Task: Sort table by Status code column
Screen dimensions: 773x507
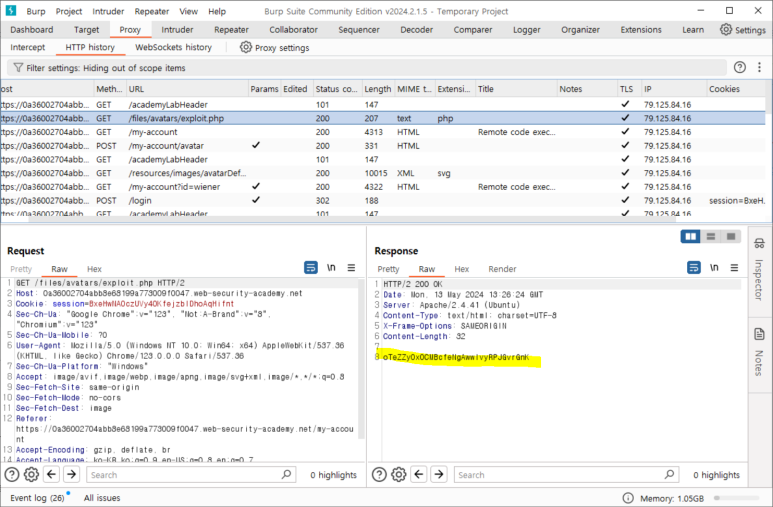Action: [337, 89]
